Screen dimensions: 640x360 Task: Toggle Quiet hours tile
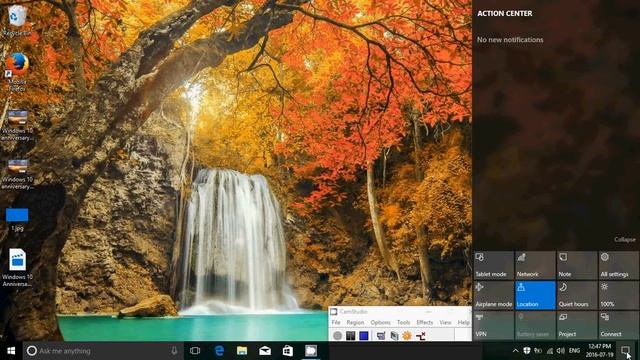[x=577, y=295]
